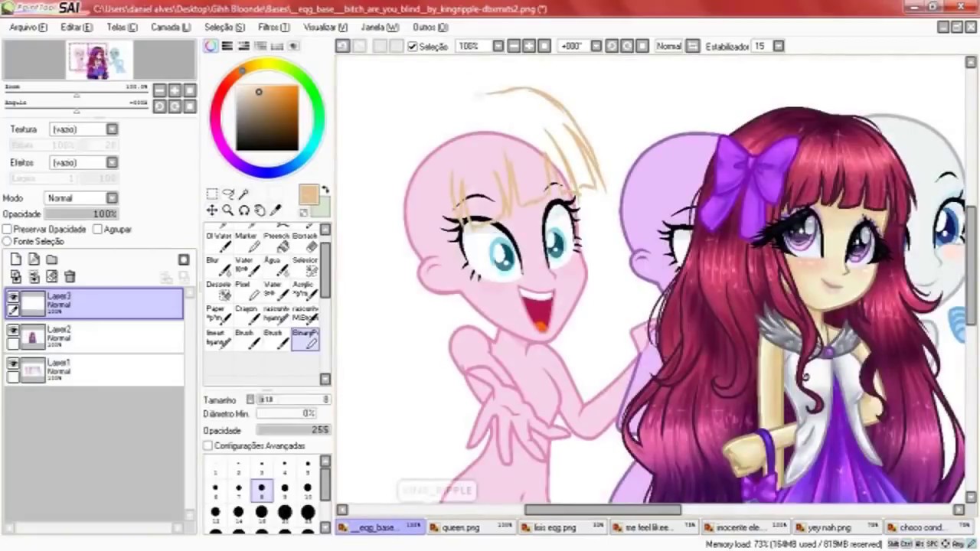This screenshot has width=980, height=551.
Task: Select Layer1 in the layers list
Action: tap(93, 370)
